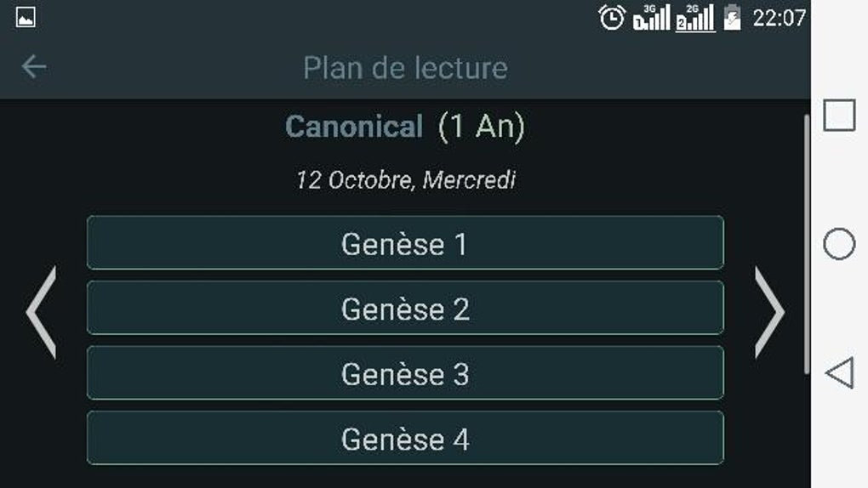Tap the 12 Octobre, Mercredi date
This screenshot has height=488, width=868.
click(405, 180)
